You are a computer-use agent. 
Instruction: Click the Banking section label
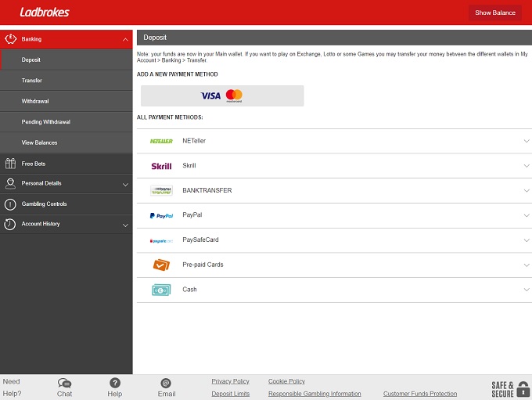31,39
